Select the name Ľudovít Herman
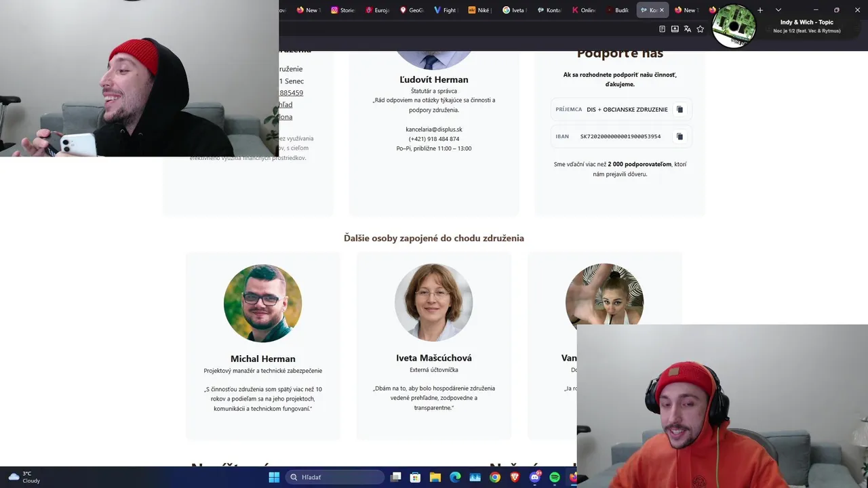 point(434,79)
